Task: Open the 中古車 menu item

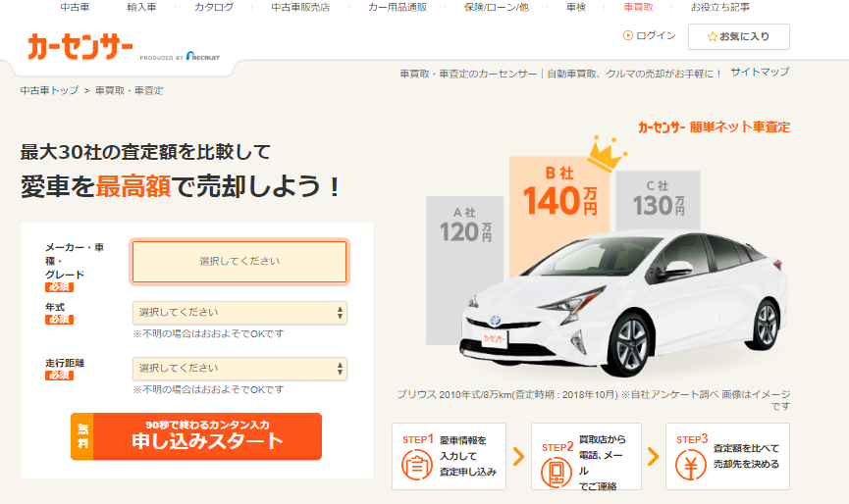Action: [x=75, y=7]
